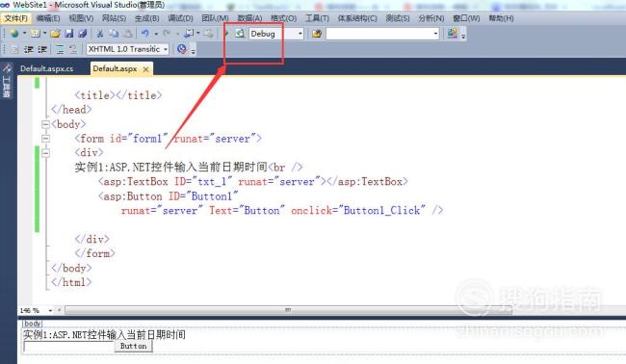Switch to the Default.aspx.cs tab
626x364 pixels.
pos(47,68)
